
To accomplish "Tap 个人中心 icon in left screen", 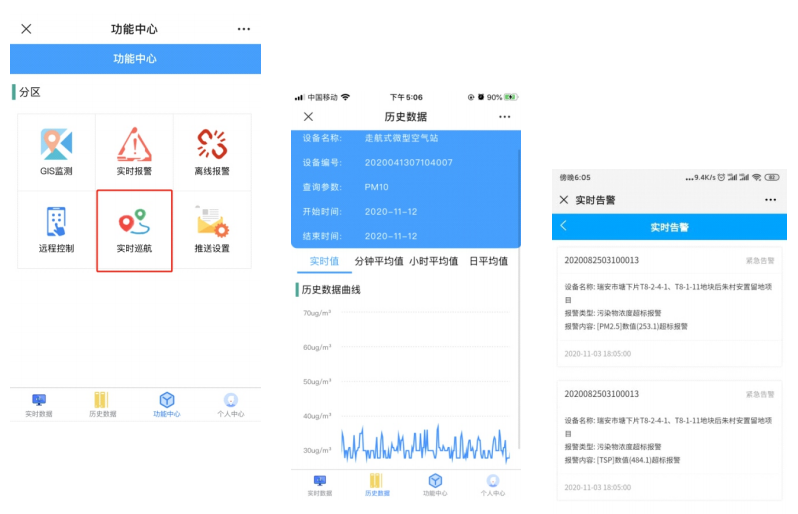I will pos(231,404).
